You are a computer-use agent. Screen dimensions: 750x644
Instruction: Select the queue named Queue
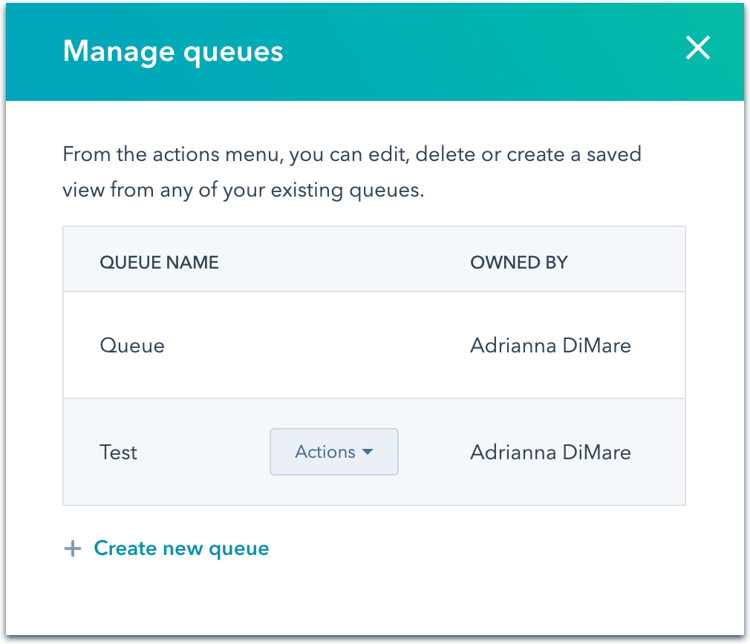pyautogui.click(x=132, y=346)
